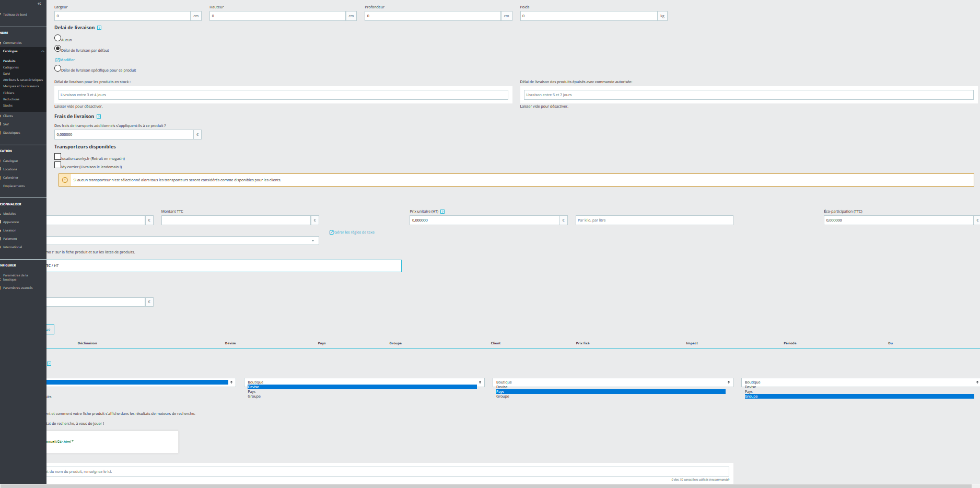
Task: Open Fichiers in the sidebar
Action: 9,93
